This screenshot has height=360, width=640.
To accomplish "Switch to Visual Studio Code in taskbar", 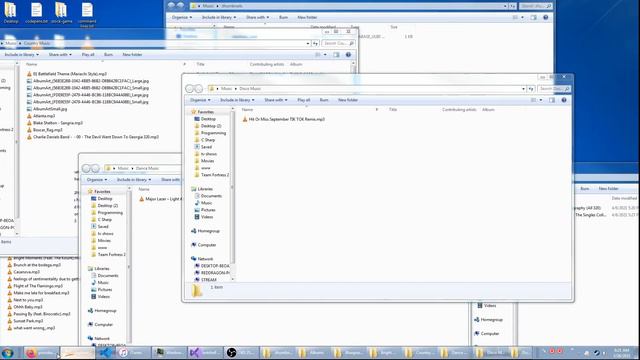I will (x=106, y=353).
